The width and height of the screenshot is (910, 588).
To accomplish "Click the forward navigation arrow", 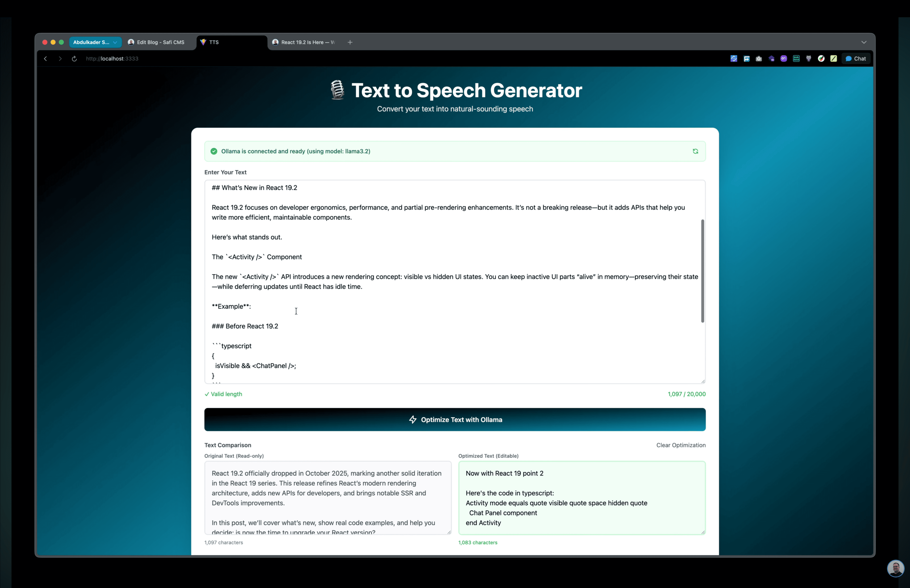I will pyautogui.click(x=60, y=58).
